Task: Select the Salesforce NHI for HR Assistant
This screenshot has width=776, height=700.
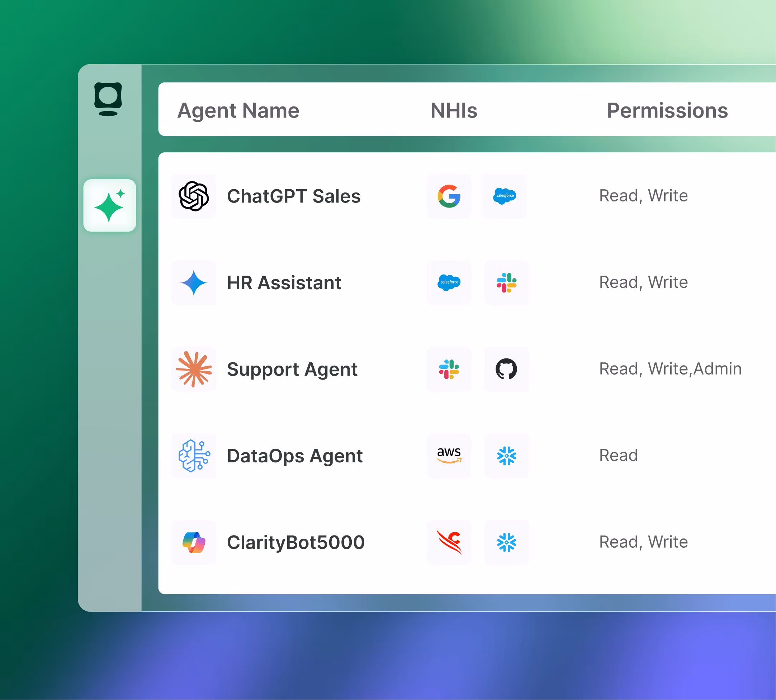Action: click(449, 283)
